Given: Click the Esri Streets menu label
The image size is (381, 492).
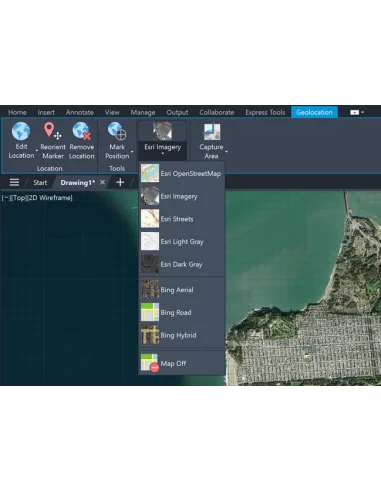Looking at the screenshot, I should point(177,219).
